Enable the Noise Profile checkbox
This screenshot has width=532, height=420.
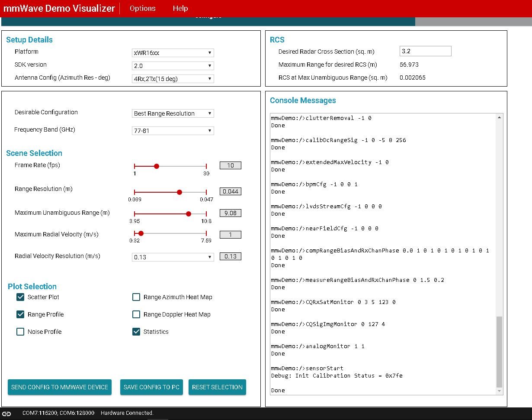20,332
